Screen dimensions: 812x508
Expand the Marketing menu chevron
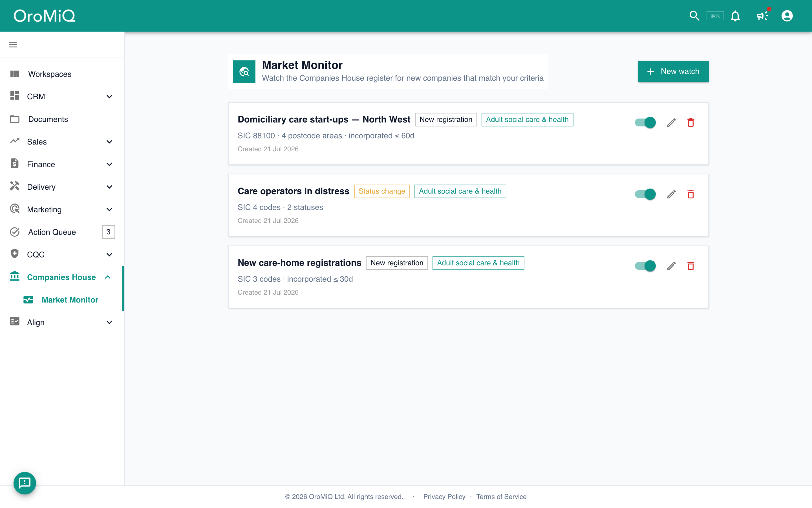point(109,210)
